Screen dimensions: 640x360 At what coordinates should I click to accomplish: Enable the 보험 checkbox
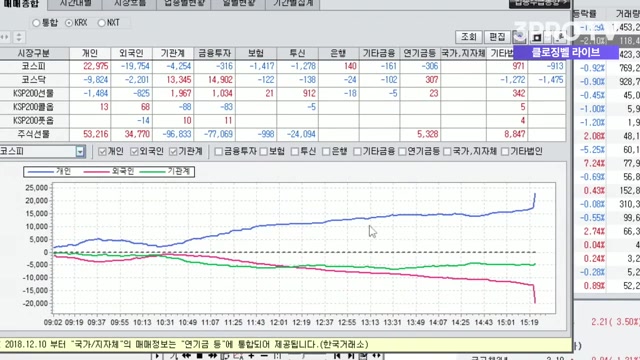click(x=263, y=151)
